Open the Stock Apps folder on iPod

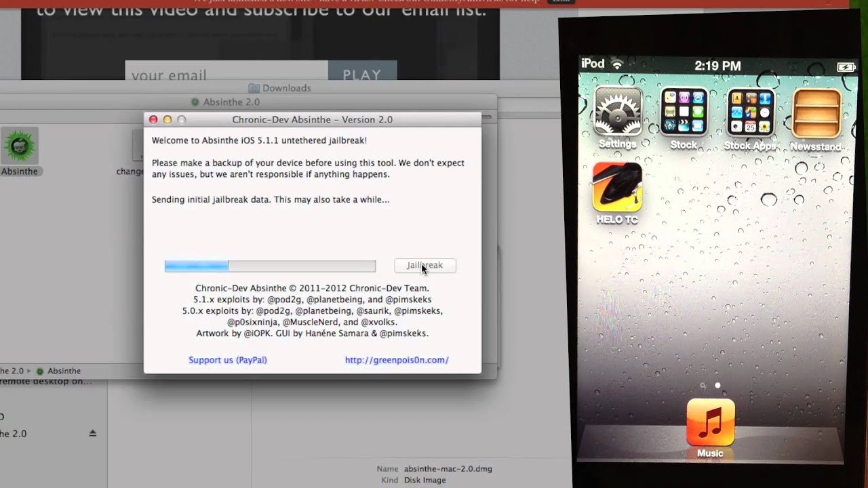click(x=750, y=112)
